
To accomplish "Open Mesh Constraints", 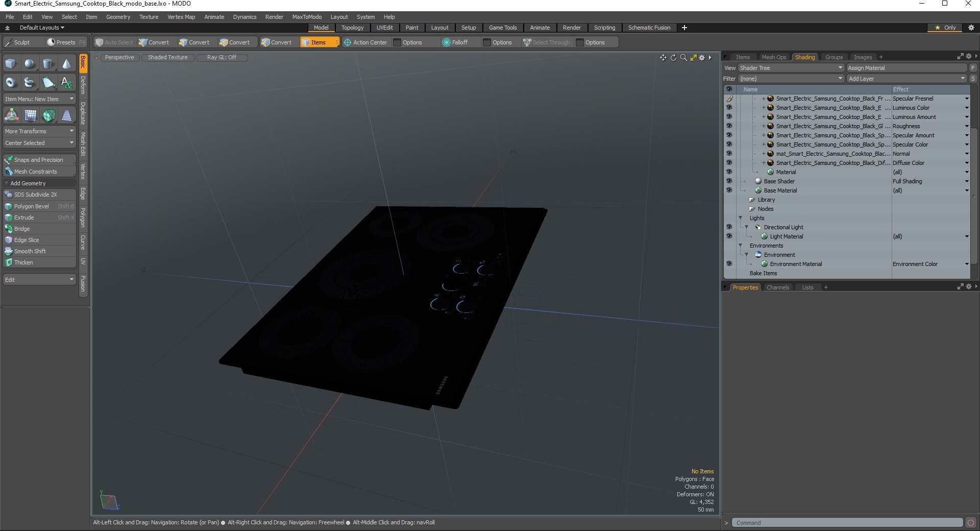I will click(39, 172).
